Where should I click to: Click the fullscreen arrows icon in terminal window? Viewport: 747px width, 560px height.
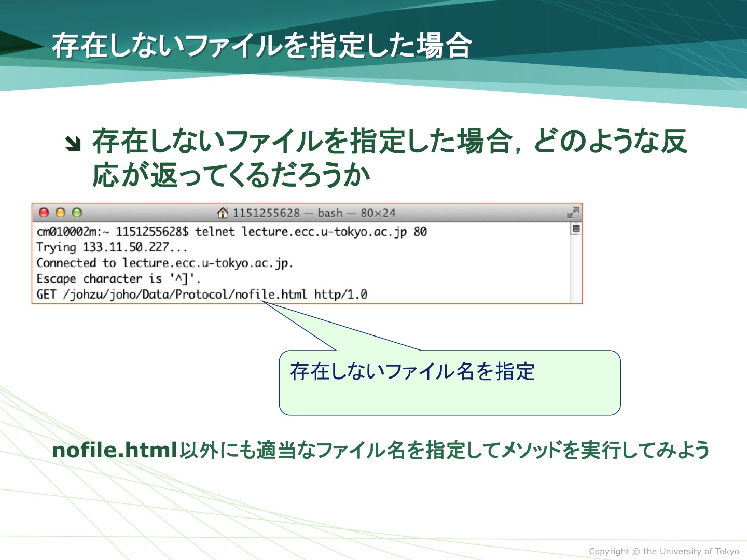coord(573,213)
